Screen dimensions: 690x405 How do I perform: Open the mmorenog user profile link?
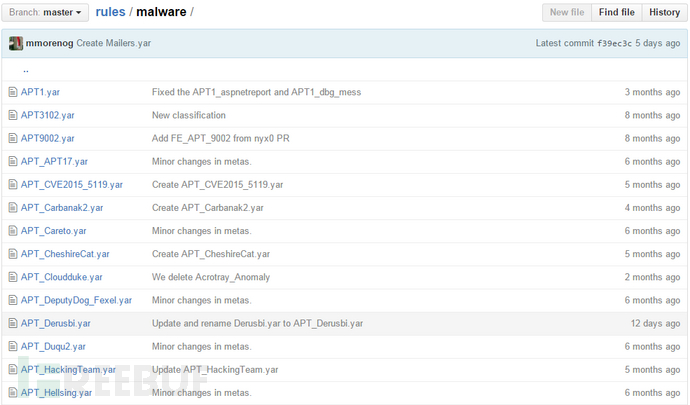tap(49, 43)
